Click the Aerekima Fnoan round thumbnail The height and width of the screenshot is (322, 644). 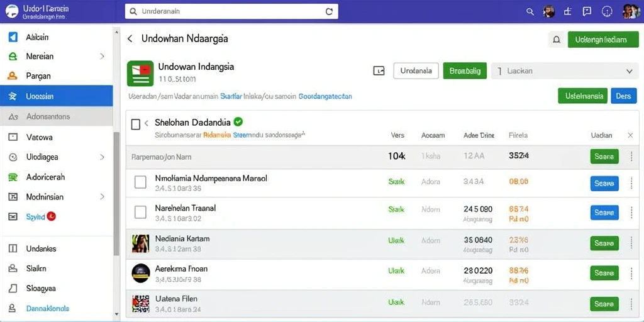click(x=140, y=273)
